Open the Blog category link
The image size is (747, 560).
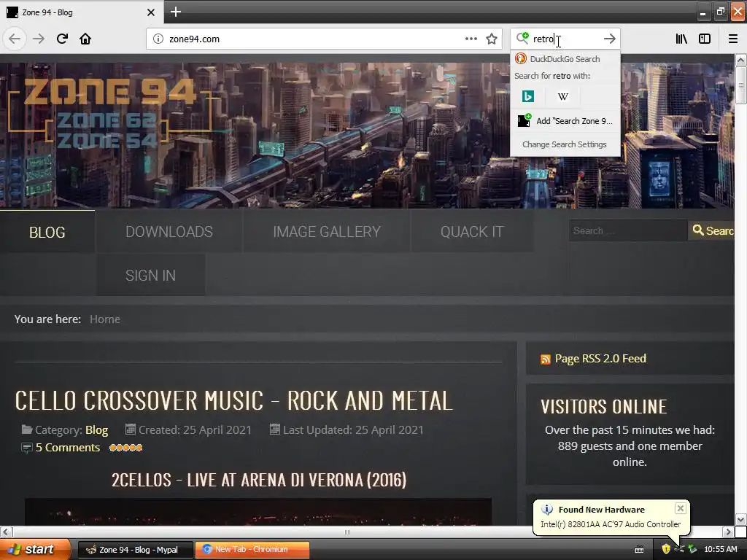pyautogui.click(x=97, y=430)
